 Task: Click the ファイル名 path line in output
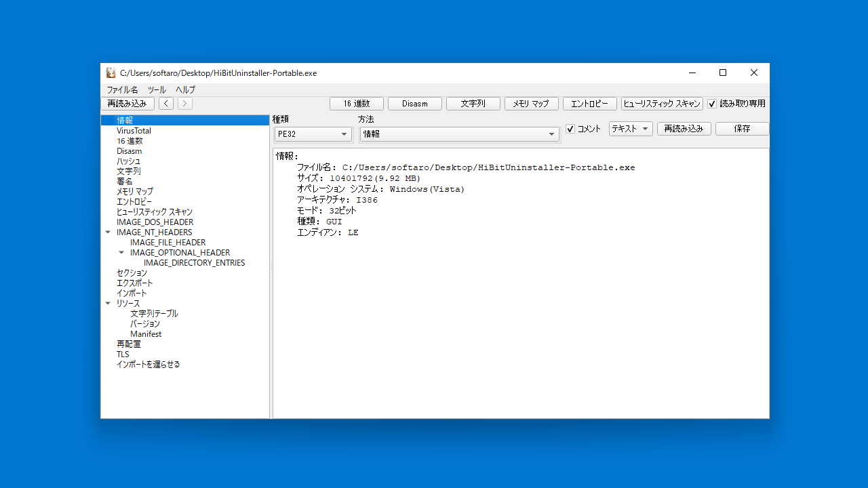[x=466, y=167]
